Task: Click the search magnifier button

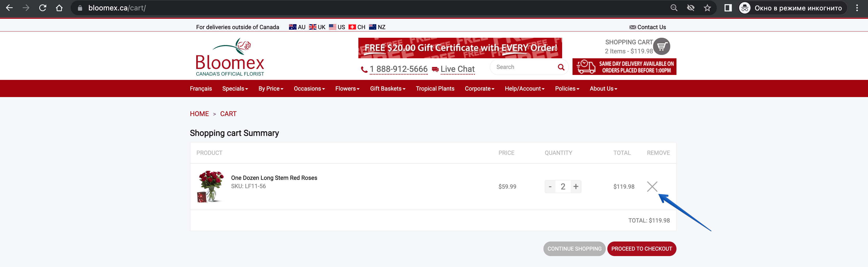Action: (x=561, y=67)
